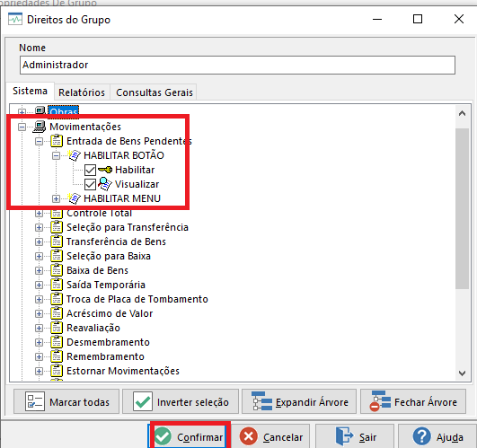Click the vertical scrollbar thumb

pyautogui.click(x=462, y=208)
